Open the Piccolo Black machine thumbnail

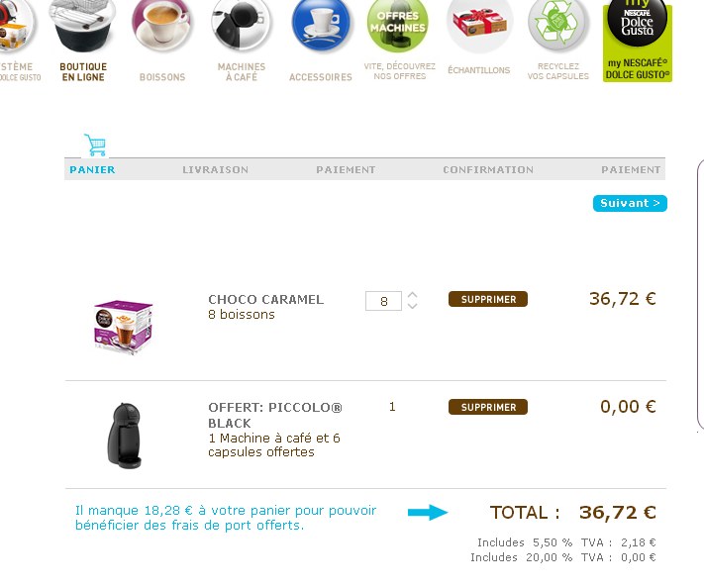pos(125,434)
